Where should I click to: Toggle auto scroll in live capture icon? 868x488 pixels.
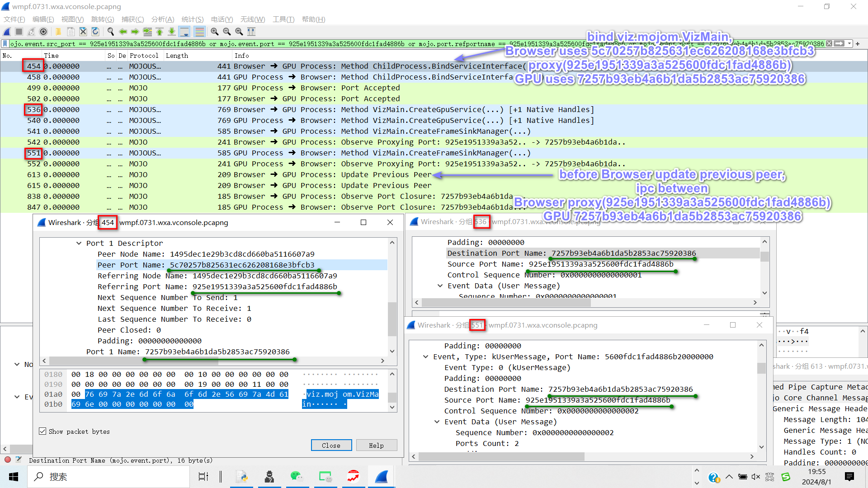184,32
